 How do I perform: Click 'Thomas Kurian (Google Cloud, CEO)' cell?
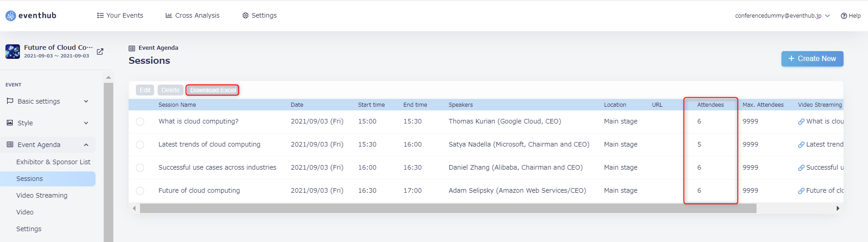pos(505,121)
